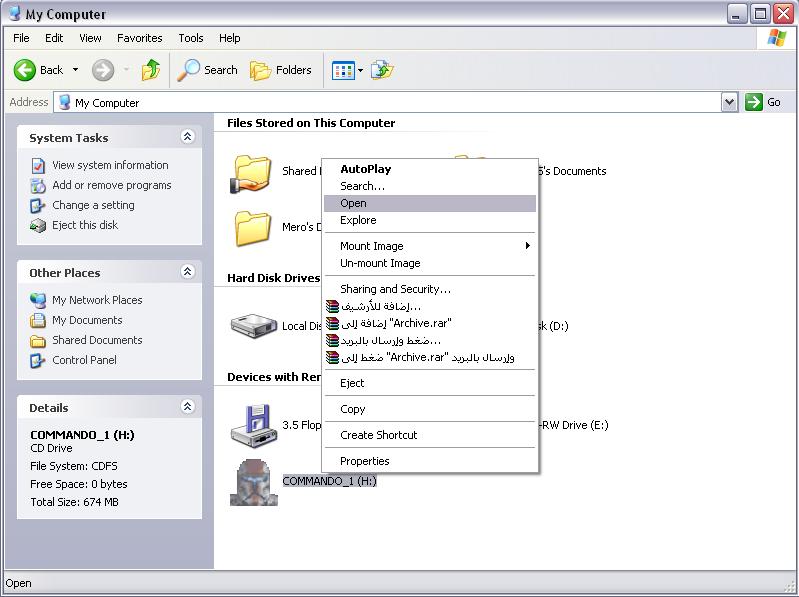The height and width of the screenshot is (597, 799).
Task: Choose Eject from the context menu
Action: click(352, 383)
